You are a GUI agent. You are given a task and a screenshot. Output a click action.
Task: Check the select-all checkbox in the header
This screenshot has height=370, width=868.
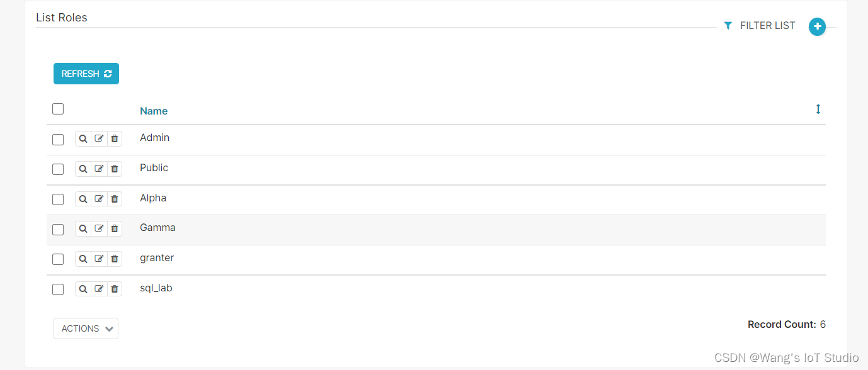(57, 108)
